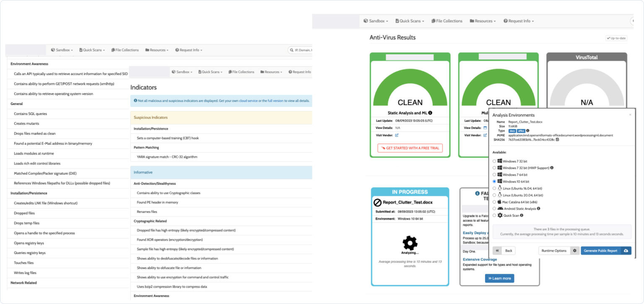The image size is (644, 304).
Task: Open the Resources dropdown
Action: (482, 21)
